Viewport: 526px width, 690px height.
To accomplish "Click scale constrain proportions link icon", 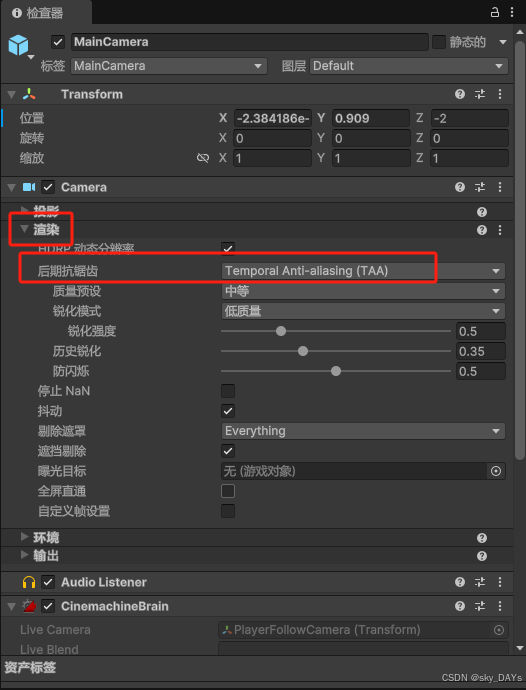I will coord(203,158).
